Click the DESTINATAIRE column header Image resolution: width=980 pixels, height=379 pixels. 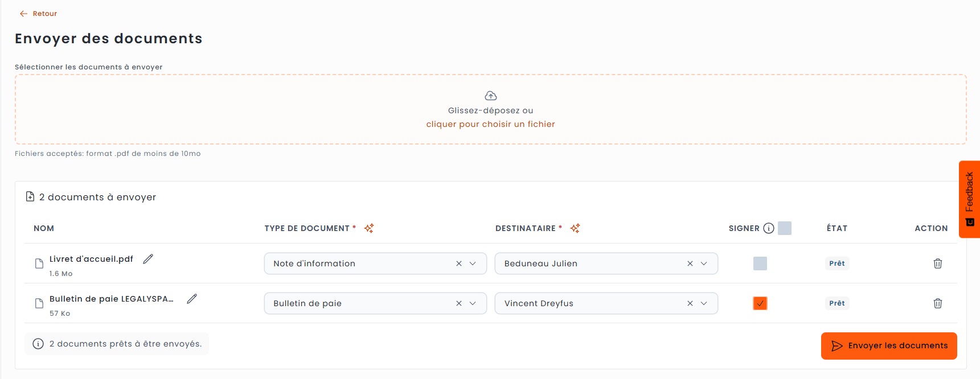[526, 228]
